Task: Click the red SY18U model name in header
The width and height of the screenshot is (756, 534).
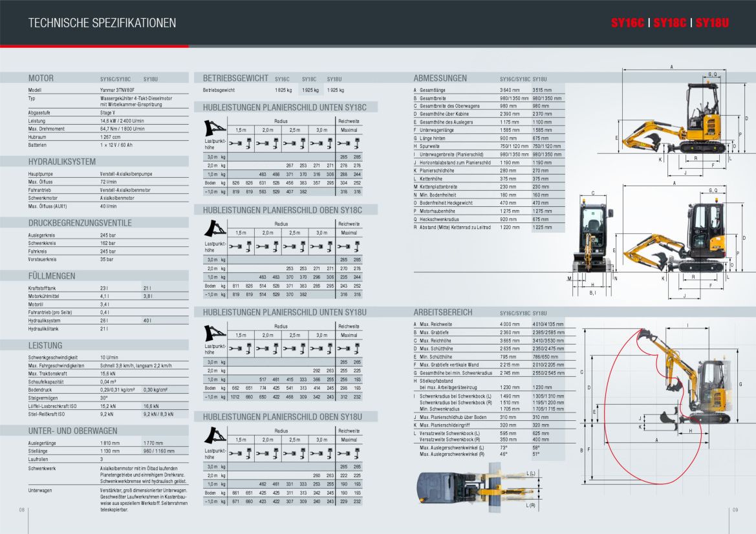Action: tap(712, 23)
